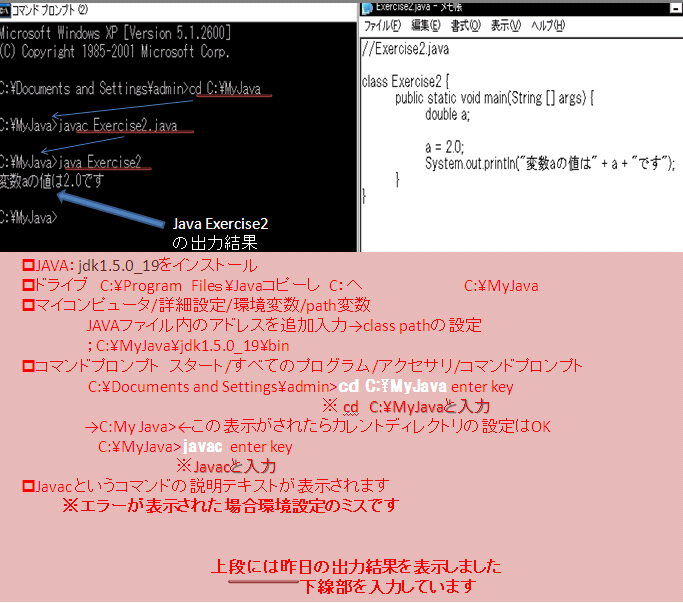This screenshot has height=603, width=683.
Task: Click the スタート/すべてのプログラム/アクセサリ note line
Action: [303, 366]
